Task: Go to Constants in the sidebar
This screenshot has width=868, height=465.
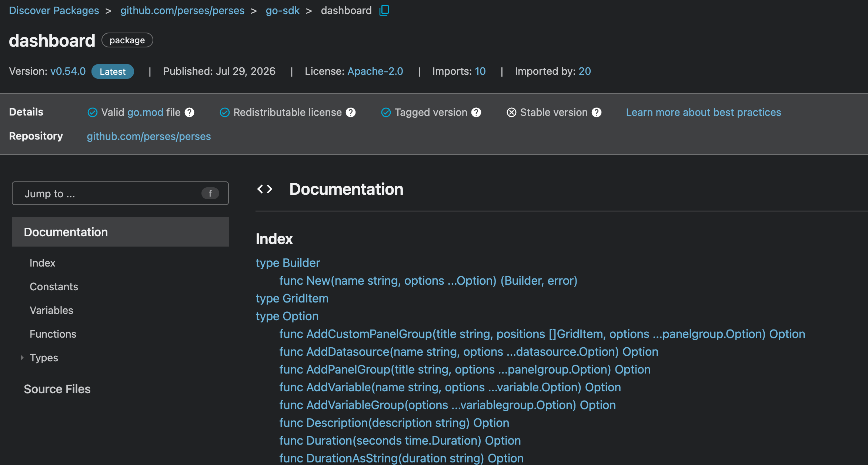Action: [54, 287]
